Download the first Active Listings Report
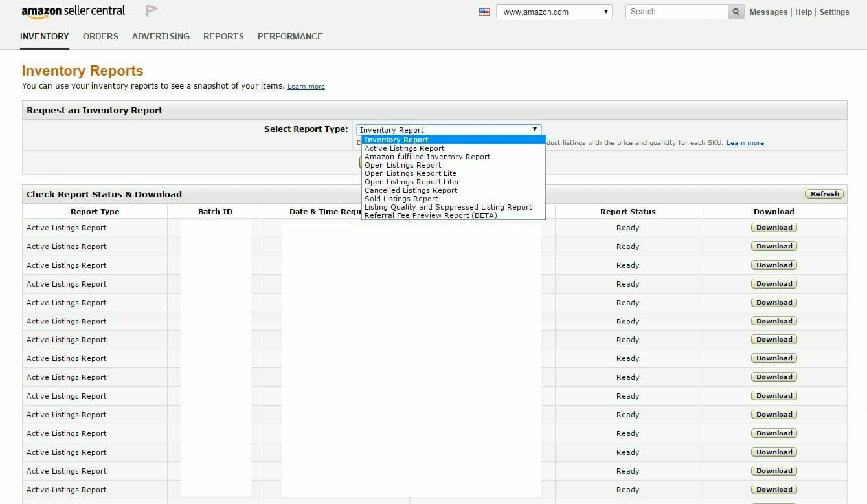Image resolution: width=867 pixels, height=504 pixels. (774, 227)
